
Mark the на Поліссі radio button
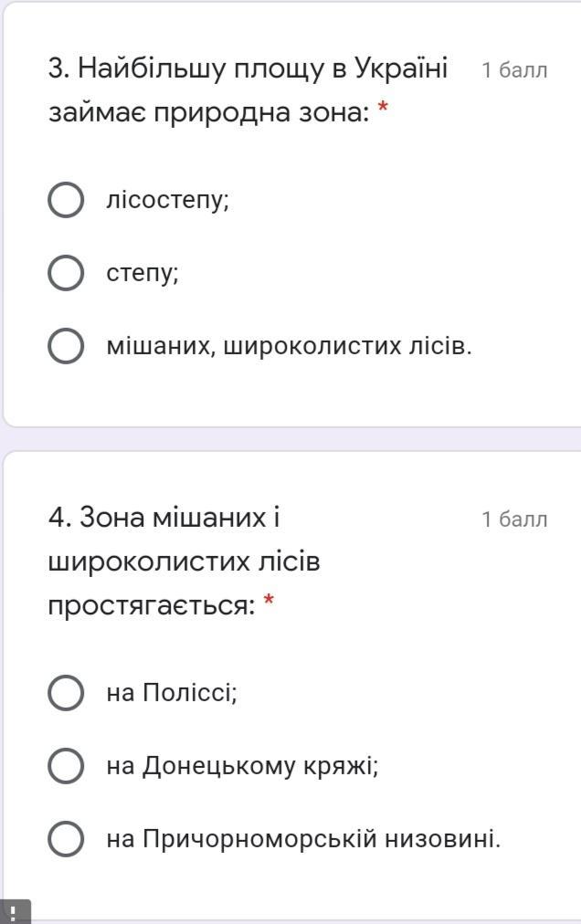[66, 693]
